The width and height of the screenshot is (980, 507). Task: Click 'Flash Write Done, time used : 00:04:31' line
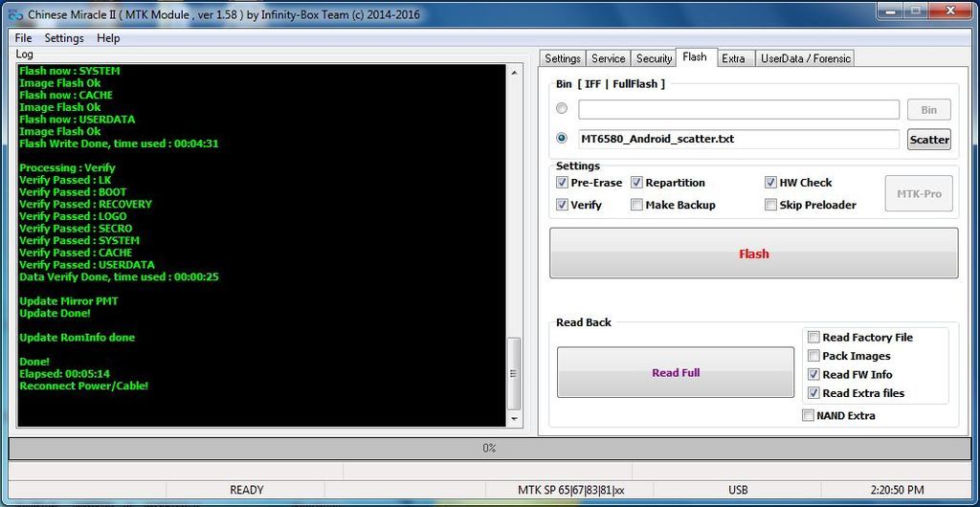tap(119, 143)
